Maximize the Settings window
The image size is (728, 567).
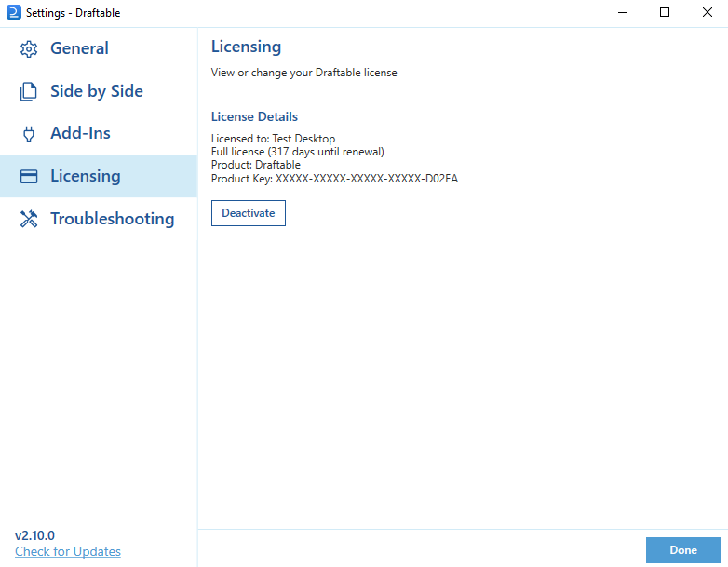[x=665, y=12]
